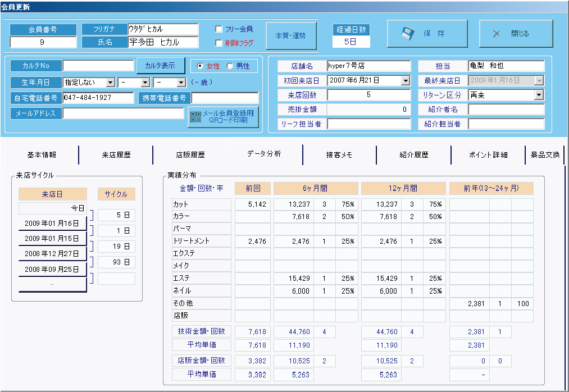
Task: Enable the フリー会員 checkbox
Action: [219, 29]
